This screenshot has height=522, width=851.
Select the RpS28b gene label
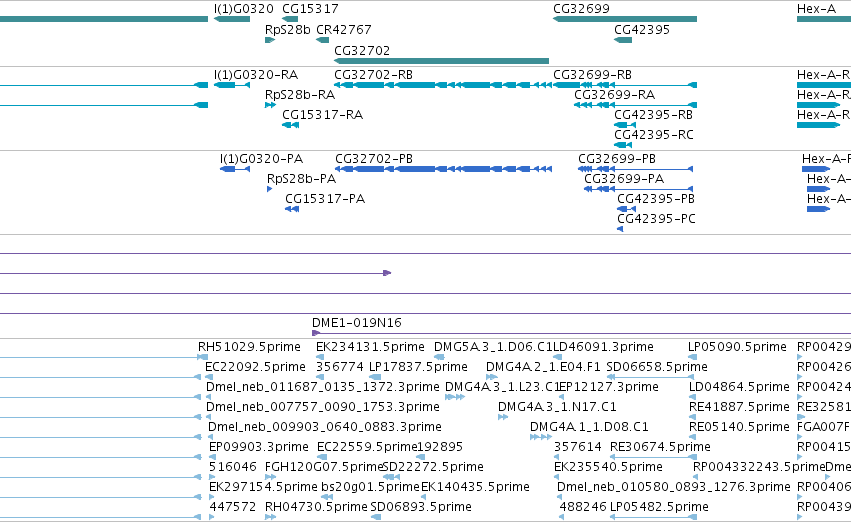tap(287, 29)
